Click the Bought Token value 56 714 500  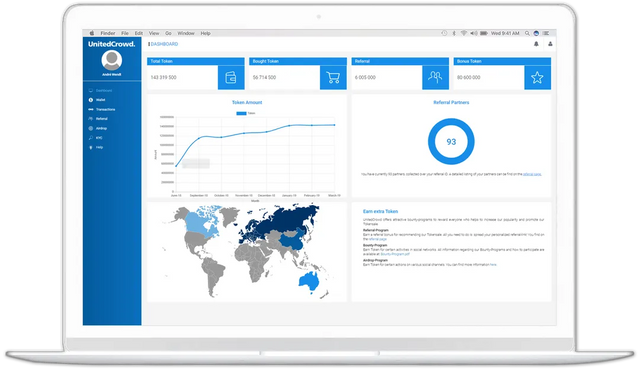click(x=264, y=77)
